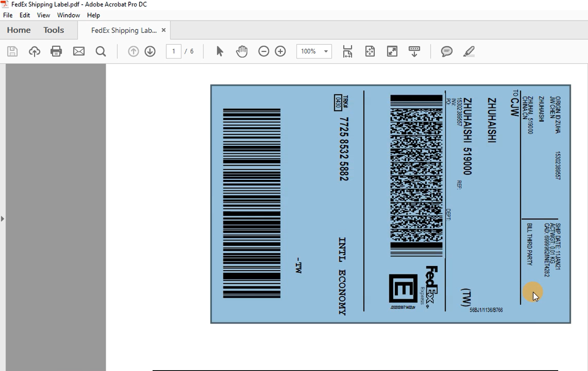Send file by email envelope icon
Screen dimensions: 588x371
pyautogui.click(x=79, y=52)
